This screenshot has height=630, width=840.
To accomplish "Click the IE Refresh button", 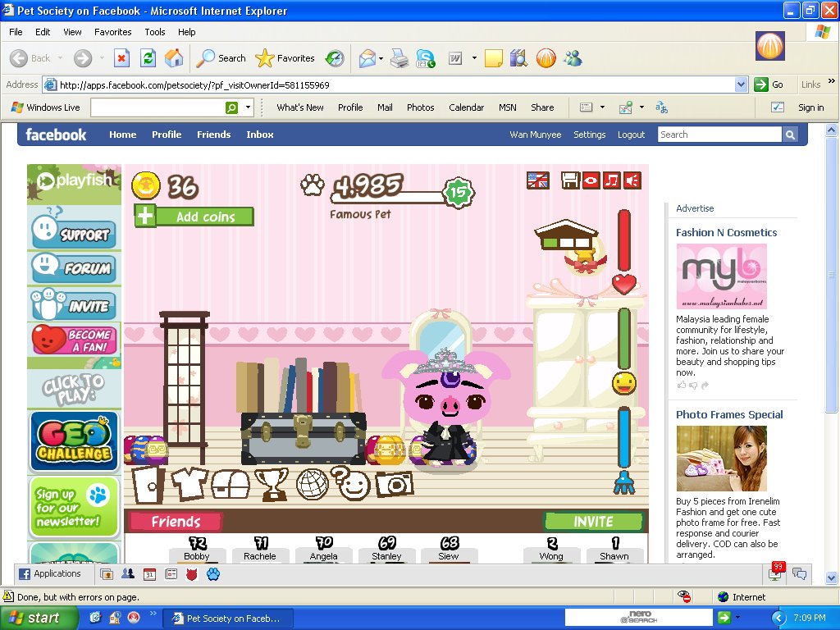I will pos(148,58).
